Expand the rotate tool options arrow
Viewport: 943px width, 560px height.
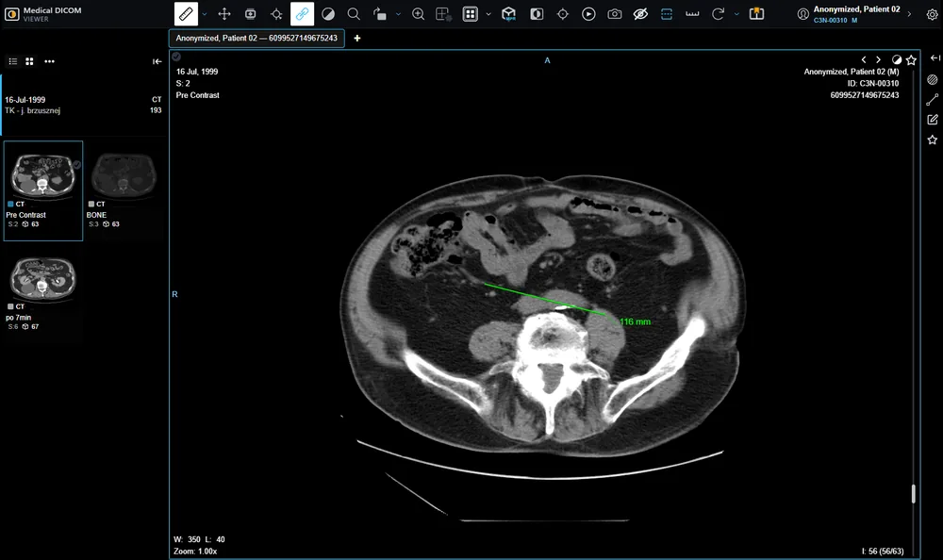(x=398, y=14)
